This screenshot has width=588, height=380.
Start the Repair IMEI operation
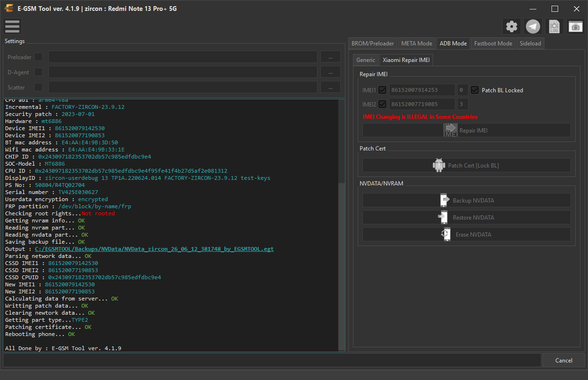click(x=467, y=130)
